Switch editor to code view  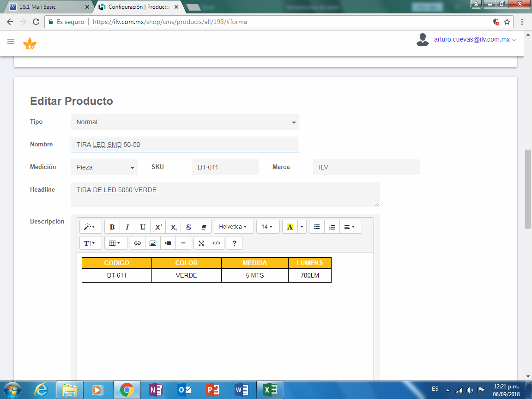(x=217, y=243)
